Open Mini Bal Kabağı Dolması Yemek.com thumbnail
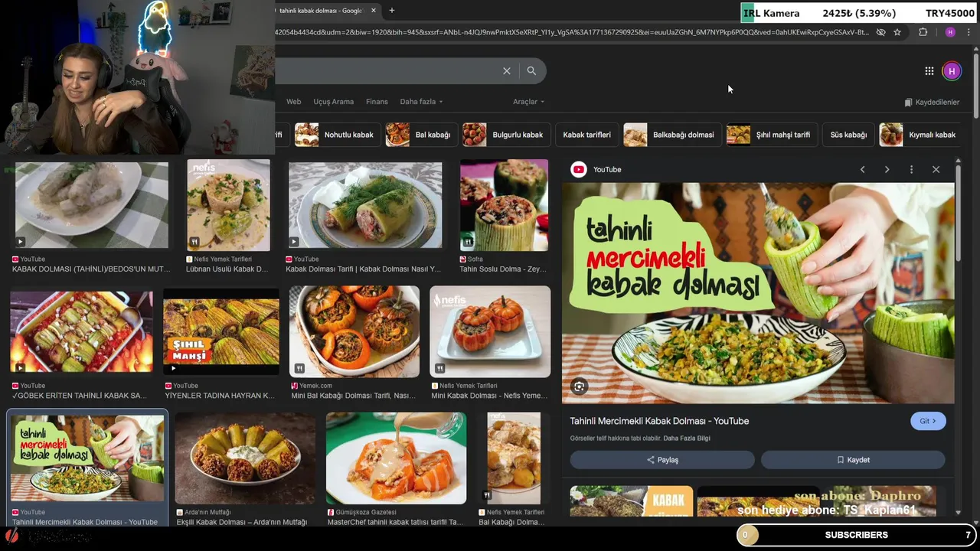The width and height of the screenshot is (980, 551). (x=354, y=331)
